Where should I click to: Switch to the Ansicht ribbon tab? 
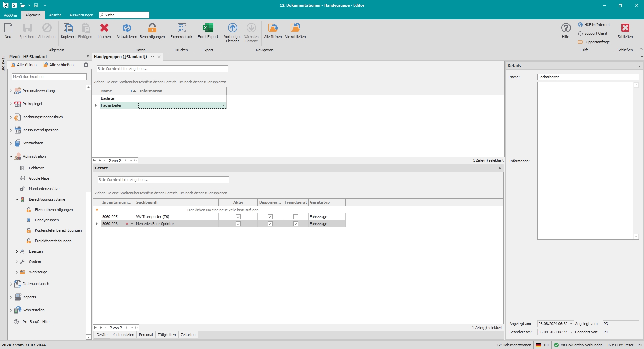(55, 15)
